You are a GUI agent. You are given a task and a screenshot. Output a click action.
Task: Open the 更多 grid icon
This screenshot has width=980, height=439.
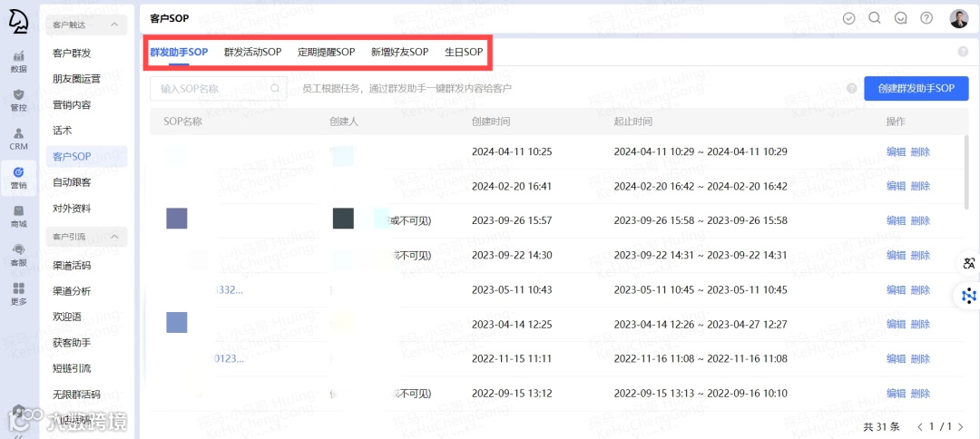(x=19, y=294)
